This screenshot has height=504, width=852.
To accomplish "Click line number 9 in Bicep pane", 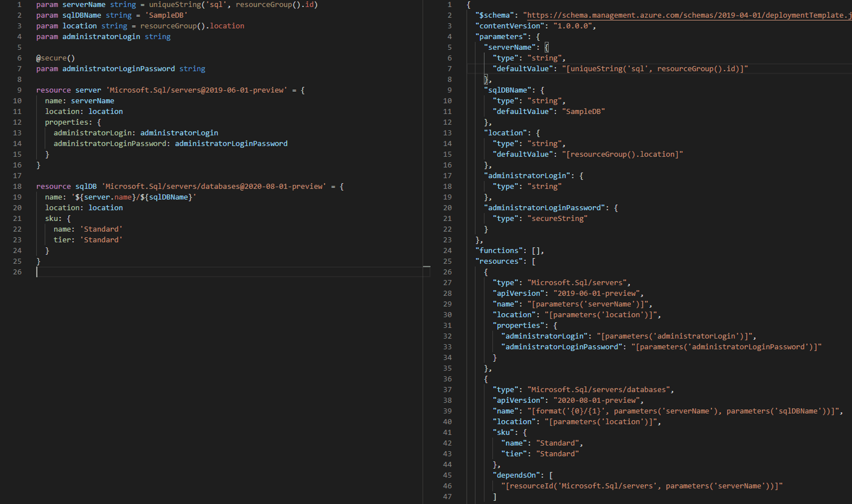I will (19, 90).
